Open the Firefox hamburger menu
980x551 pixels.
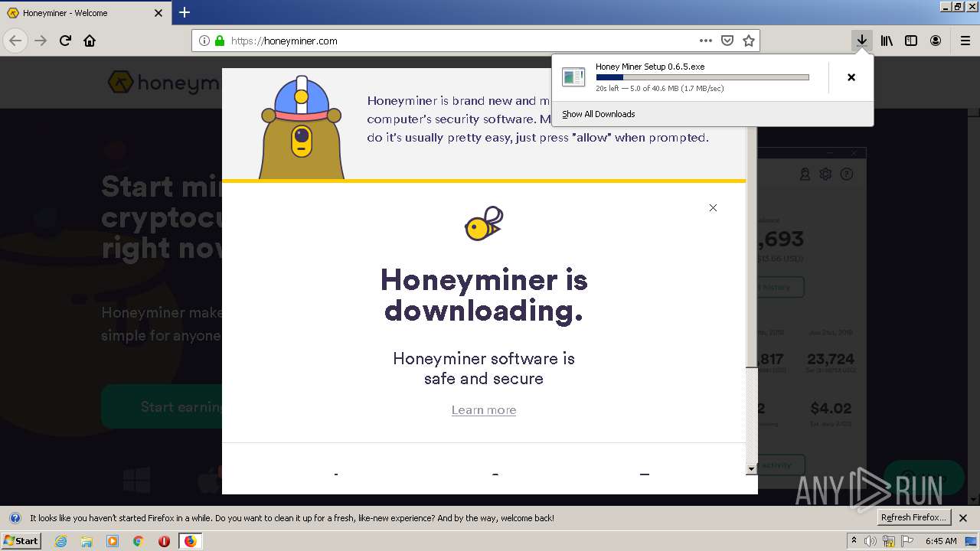pos(965,41)
